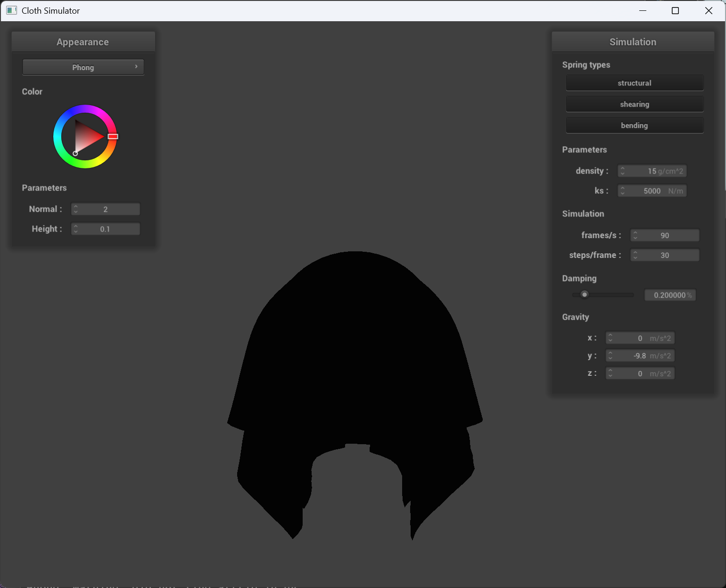726x588 pixels.
Task: Toggle the shearing spring type
Action: 635,104
